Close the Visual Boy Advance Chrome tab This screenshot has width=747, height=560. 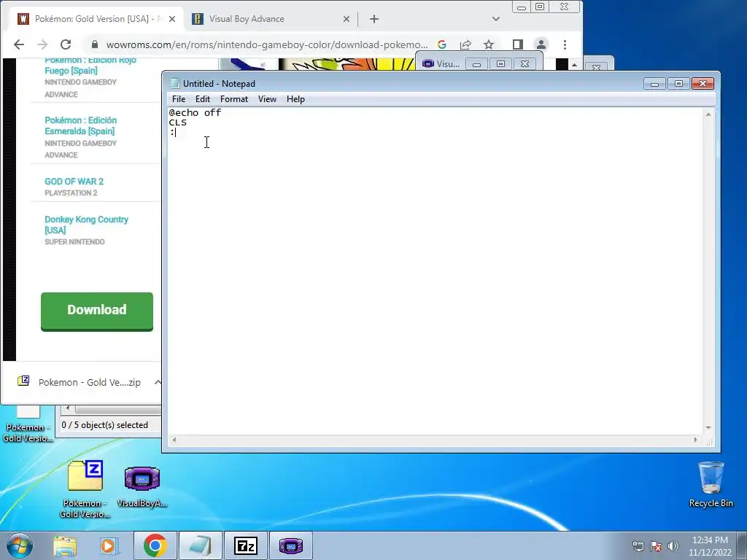pyautogui.click(x=347, y=19)
